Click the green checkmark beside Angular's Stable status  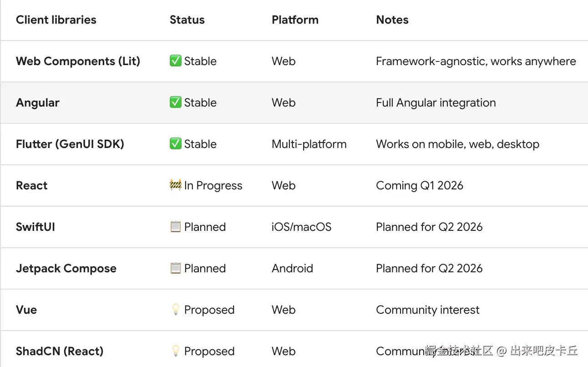[175, 102]
